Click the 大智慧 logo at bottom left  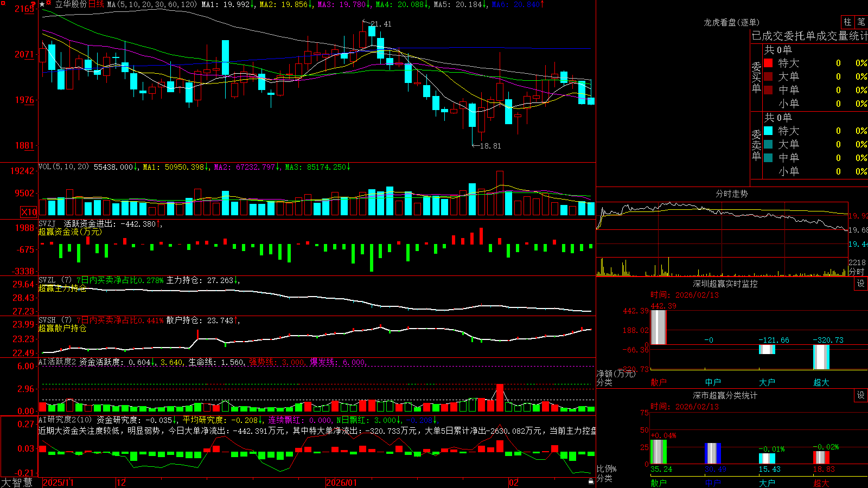17,483
